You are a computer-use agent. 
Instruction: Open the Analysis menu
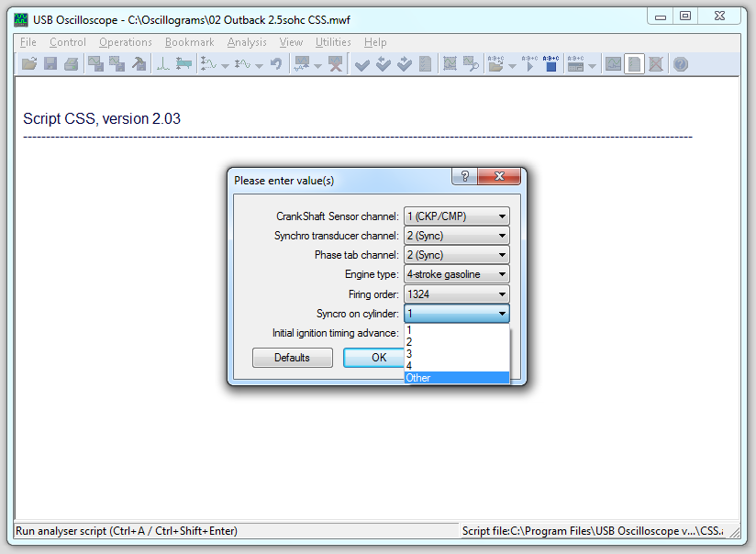point(247,42)
